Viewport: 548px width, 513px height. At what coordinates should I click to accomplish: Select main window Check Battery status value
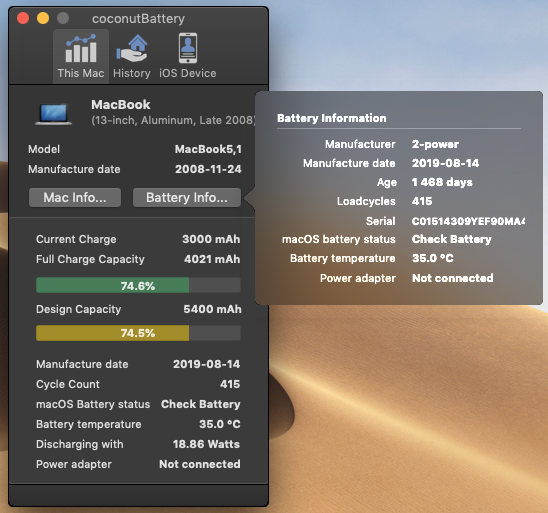201,404
